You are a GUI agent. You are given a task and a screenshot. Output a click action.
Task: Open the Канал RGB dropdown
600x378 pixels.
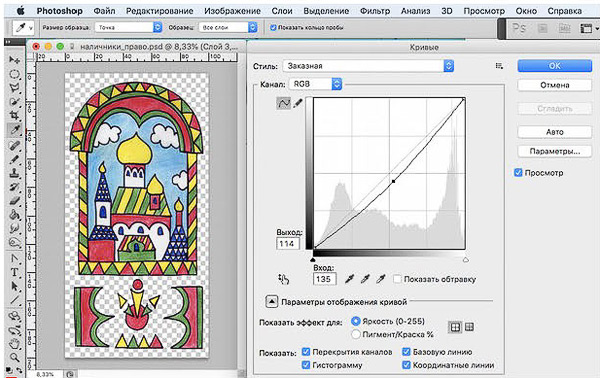(315, 84)
